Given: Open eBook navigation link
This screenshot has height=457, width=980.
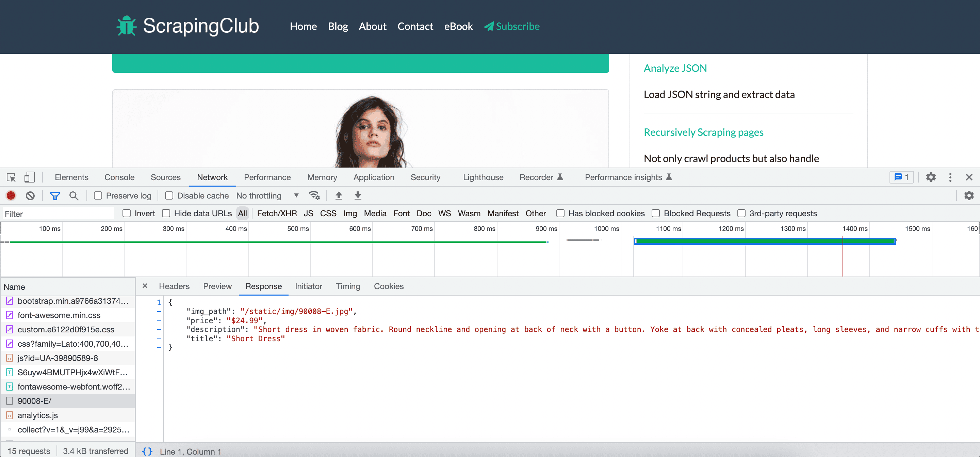Looking at the screenshot, I should click(458, 26).
